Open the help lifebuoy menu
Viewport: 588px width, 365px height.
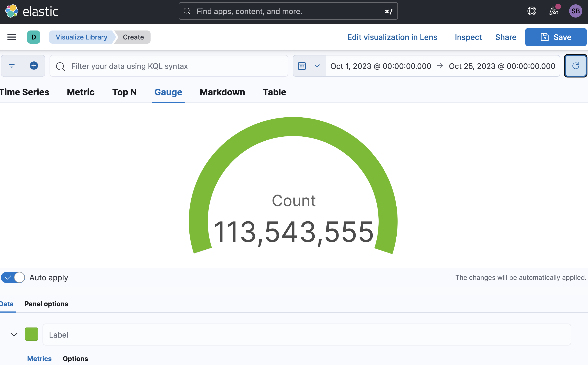click(x=532, y=11)
